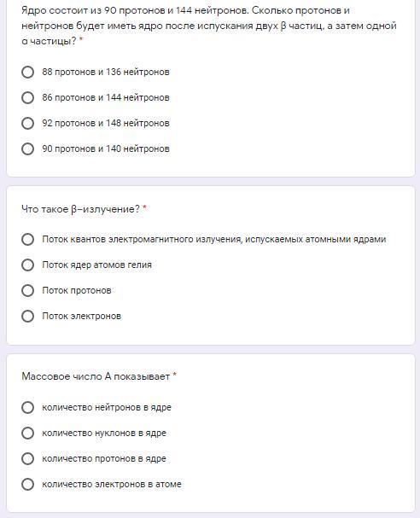420x518 pixels.
Task: Select option 86 протонов и 144 нейтронов
Action: pyautogui.click(x=28, y=98)
